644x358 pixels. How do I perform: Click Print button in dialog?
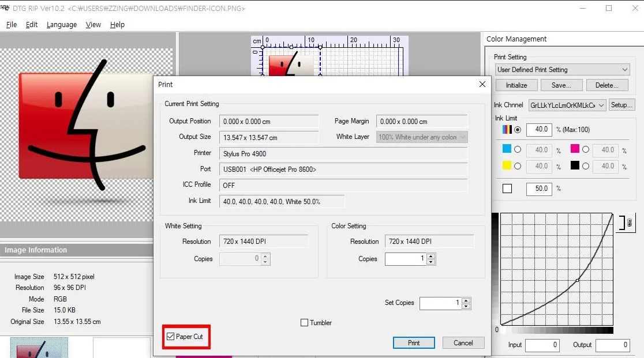(x=414, y=343)
